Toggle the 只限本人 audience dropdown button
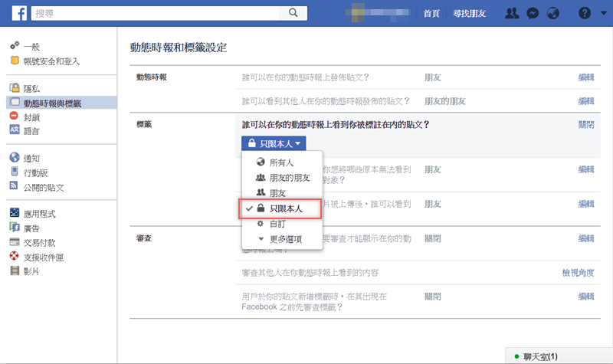This screenshot has height=364, width=613. (x=273, y=143)
